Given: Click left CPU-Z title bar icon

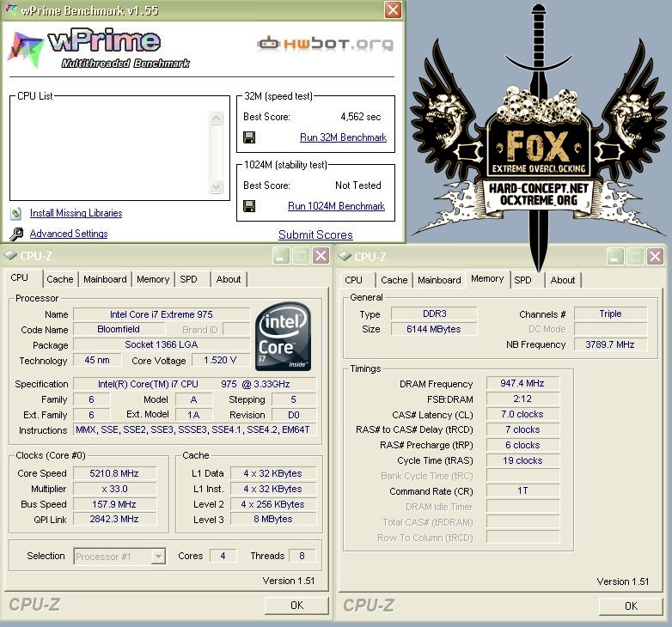Looking at the screenshot, I should pyautogui.click(x=9, y=256).
